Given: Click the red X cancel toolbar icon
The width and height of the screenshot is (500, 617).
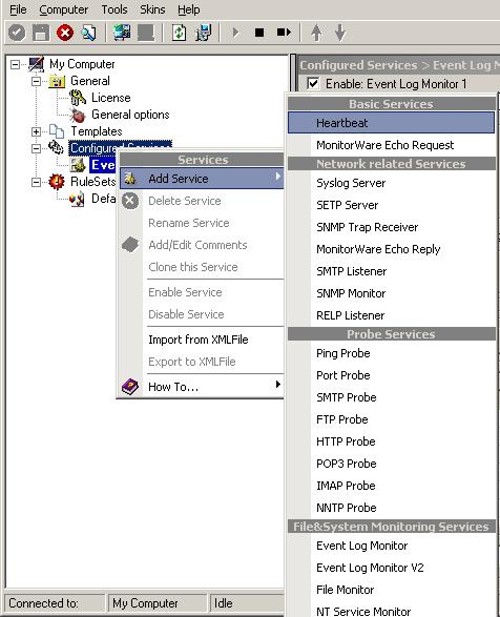Looking at the screenshot, I should [x=65, y=33].
